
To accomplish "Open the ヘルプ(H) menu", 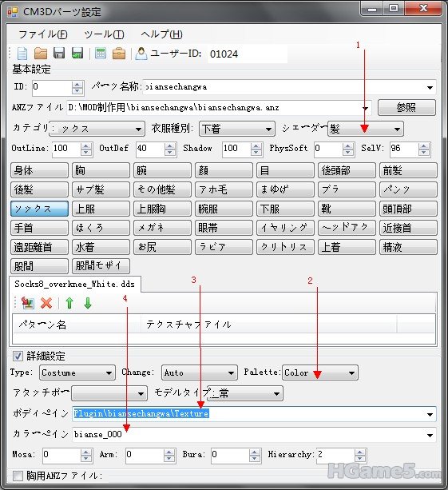I will click(162, 34).
